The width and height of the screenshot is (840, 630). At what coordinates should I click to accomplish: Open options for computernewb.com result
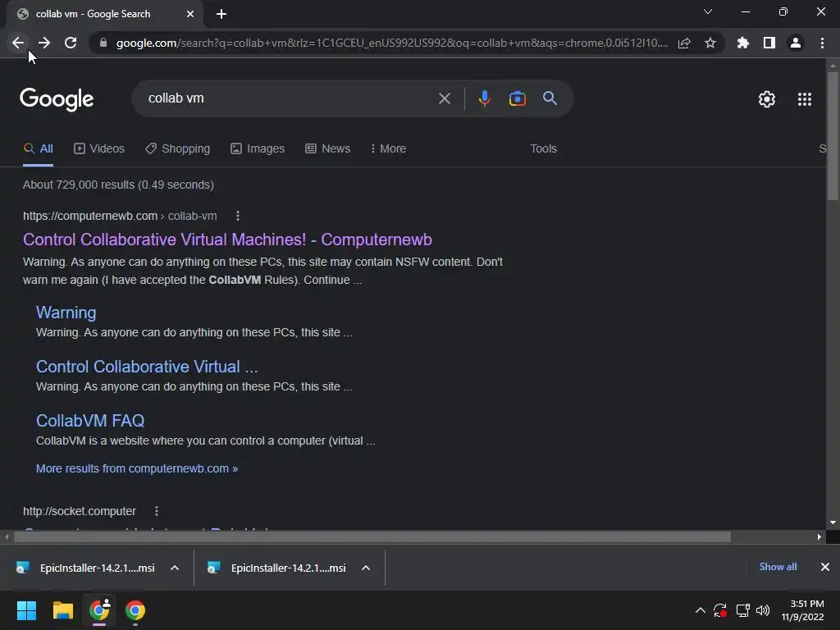click(x=238, y=216)
